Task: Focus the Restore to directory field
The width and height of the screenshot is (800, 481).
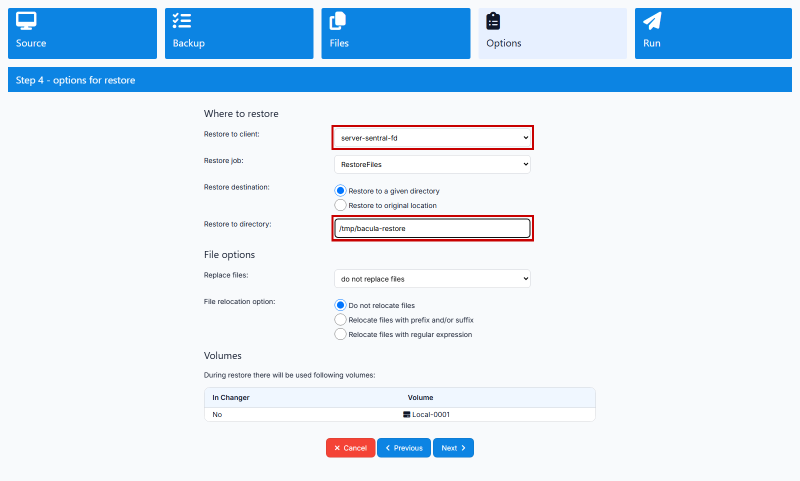Action: 432,228
